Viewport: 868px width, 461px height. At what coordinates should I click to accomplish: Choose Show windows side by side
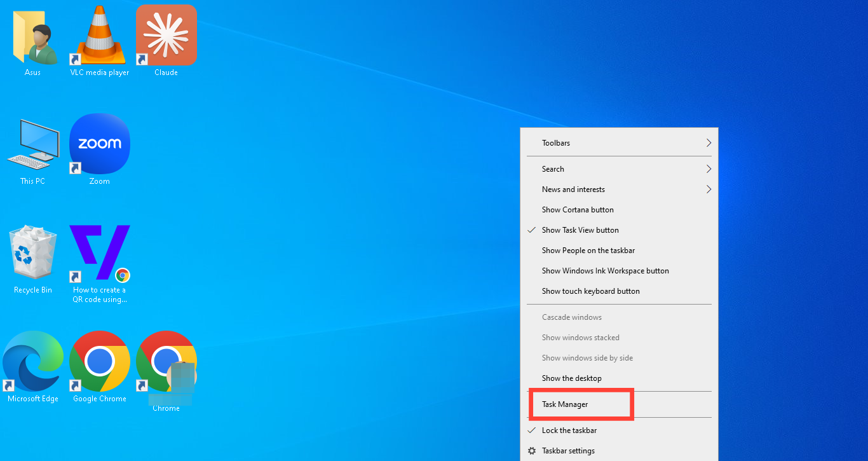pyautogui.click(x=620, y=358)
